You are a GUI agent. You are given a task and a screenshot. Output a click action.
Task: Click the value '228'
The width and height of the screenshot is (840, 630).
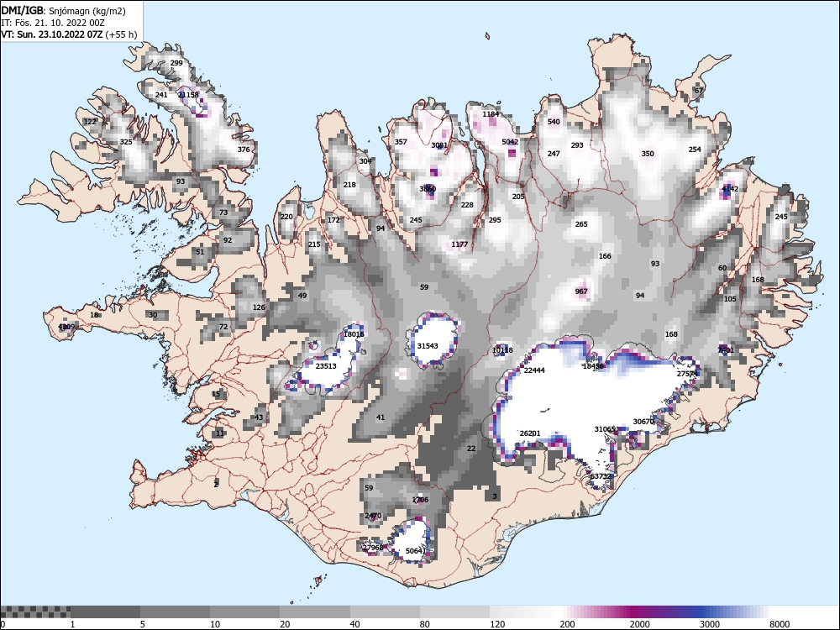467,205
